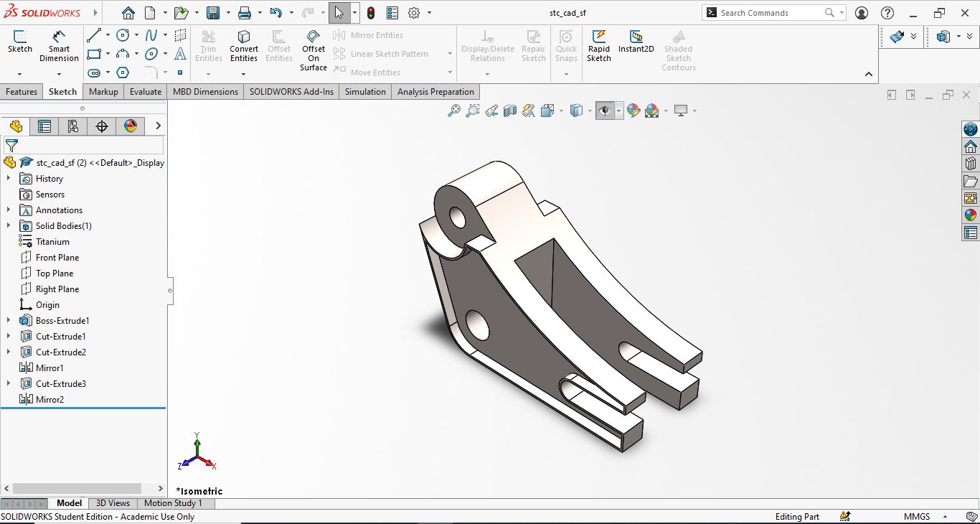This screenshot has width=980, height=524.
Task: Click the Home icon in title bar
Action: pos(128,13)
